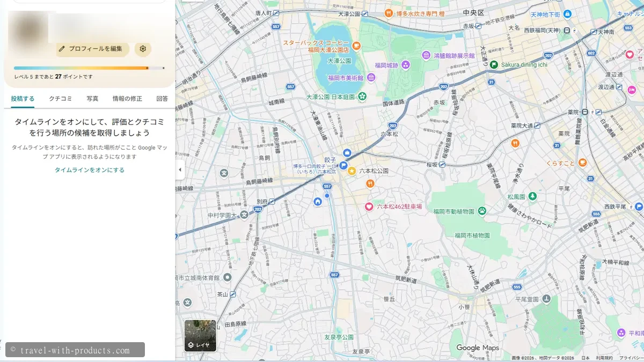Open the 松風園 park pin
This screenshot has width=644, height=362.
coord(532,196)
